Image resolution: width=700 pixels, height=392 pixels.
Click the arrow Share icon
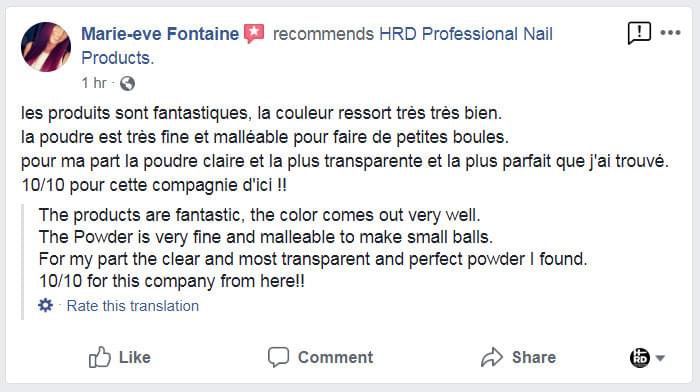(492, 357)
